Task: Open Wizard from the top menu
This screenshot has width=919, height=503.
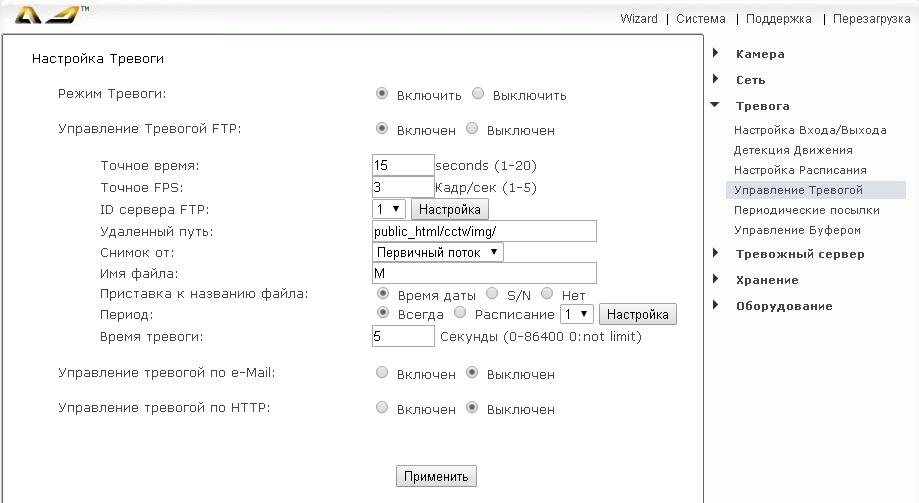Action: 638,19
